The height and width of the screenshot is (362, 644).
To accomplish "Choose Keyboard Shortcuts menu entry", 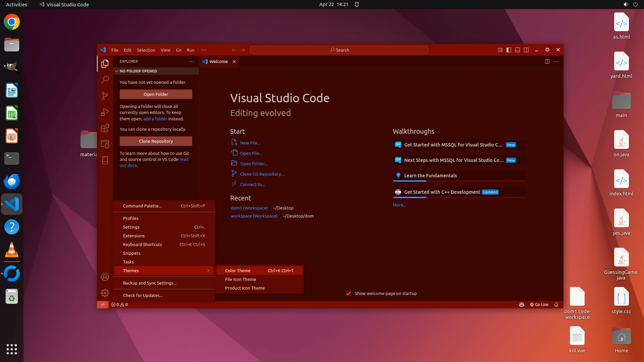I will coord(143,244).
